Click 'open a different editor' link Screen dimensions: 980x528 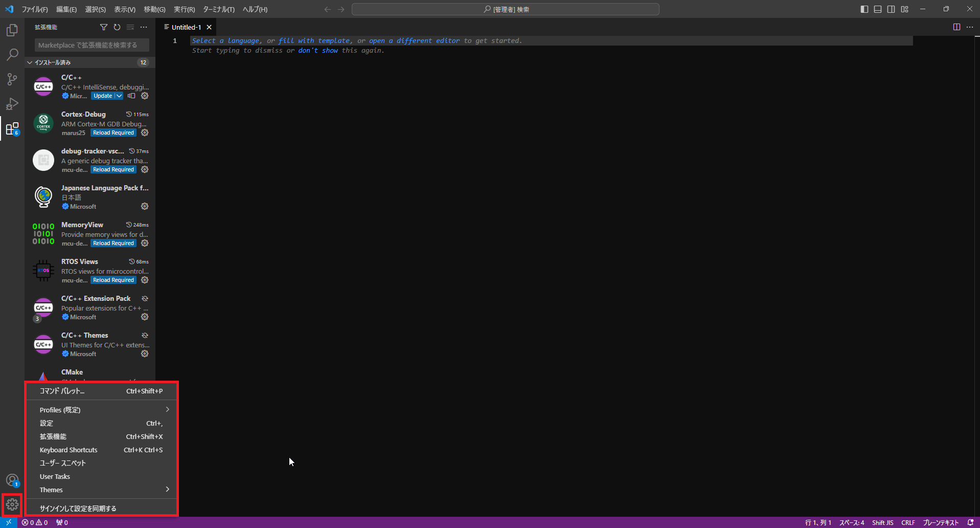(x=414, y=40)
